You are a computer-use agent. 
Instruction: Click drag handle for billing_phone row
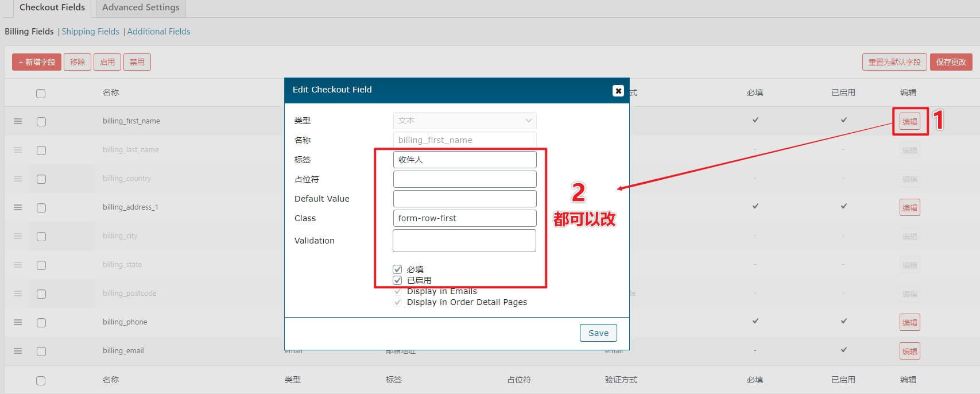[18, 322]
